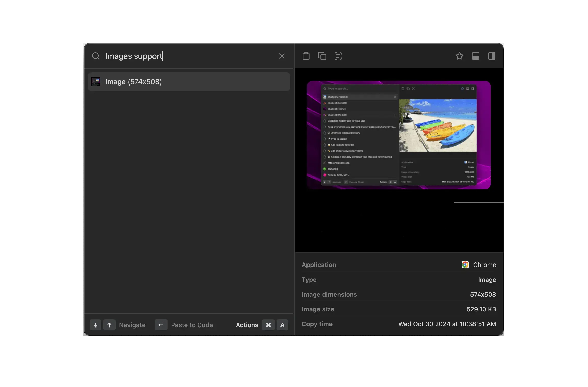This screenshot has height=387, width=588.
Task: Toggle the bottom details panel icon
Action: (x=476, y=56)
